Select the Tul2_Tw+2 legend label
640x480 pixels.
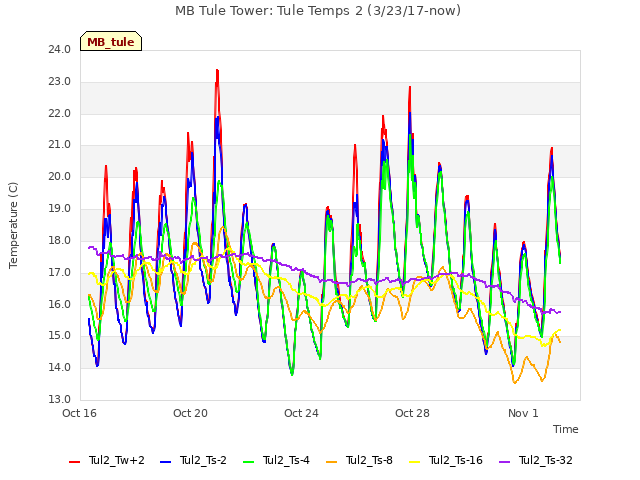(x=117, y=460)
